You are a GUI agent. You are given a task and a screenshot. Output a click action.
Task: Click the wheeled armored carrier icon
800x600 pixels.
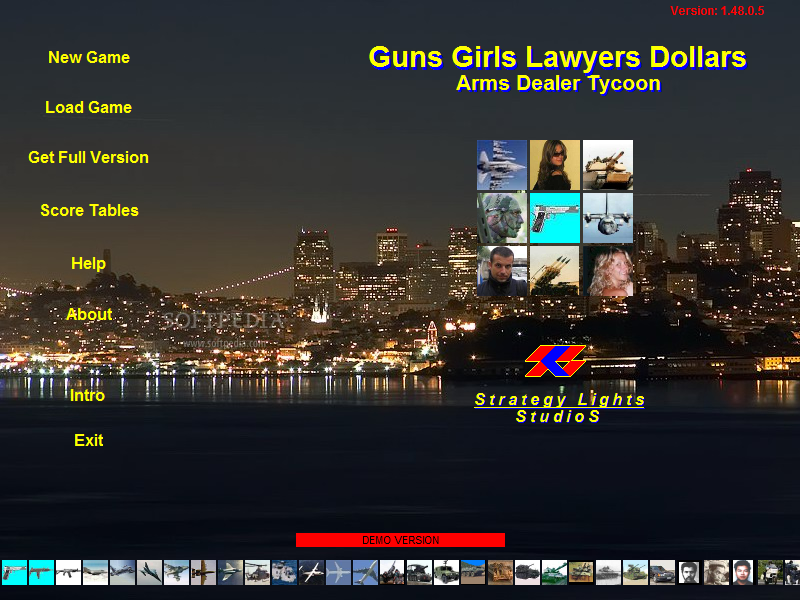pyautogui.click(x=474, y=572)
